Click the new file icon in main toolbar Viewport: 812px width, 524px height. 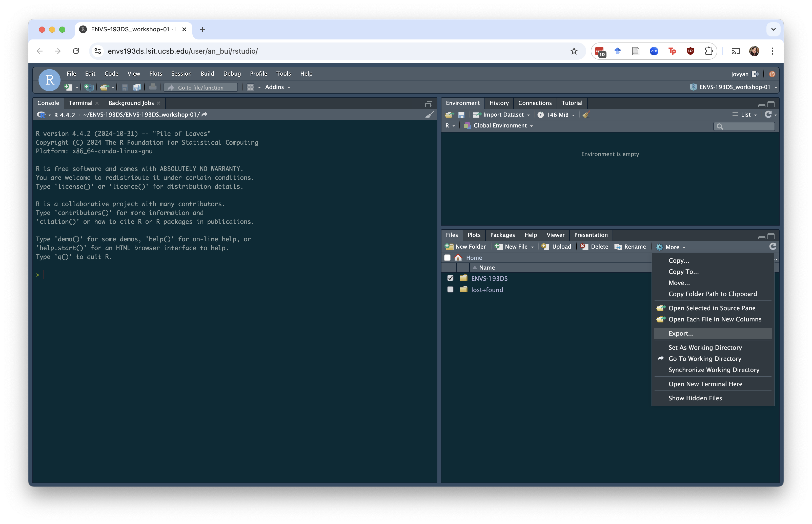pyautogui.click(x=68, y=88)
